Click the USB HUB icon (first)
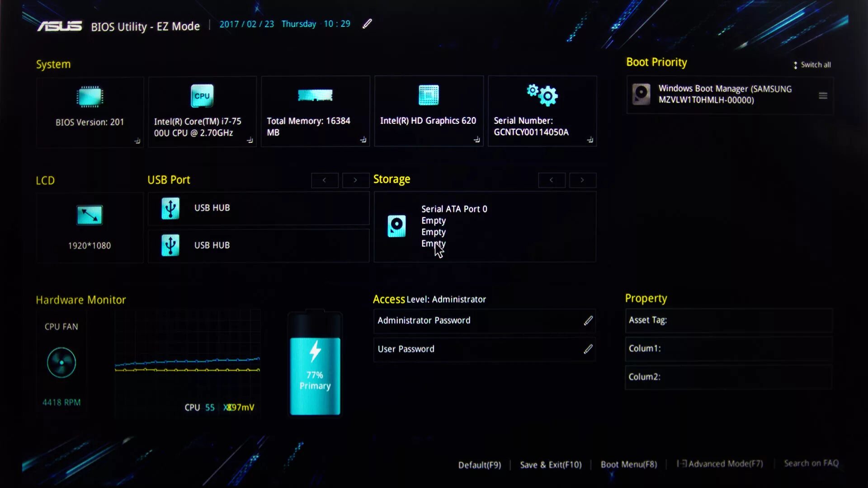The width and height of the screenshot is (868, 488). tap(170, 207)
